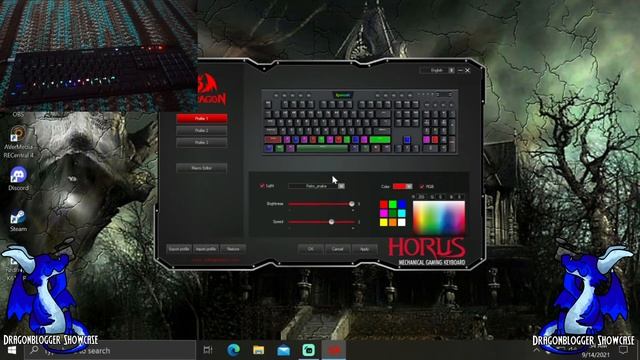Open File Explorer from the taskbar
This screenshot has width=640, height=360.
258,350
